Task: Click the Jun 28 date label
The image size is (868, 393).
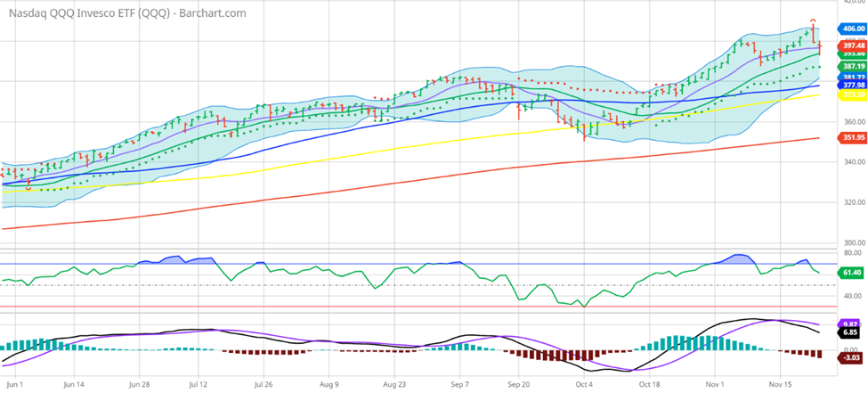Action: [x=140, y=383]
